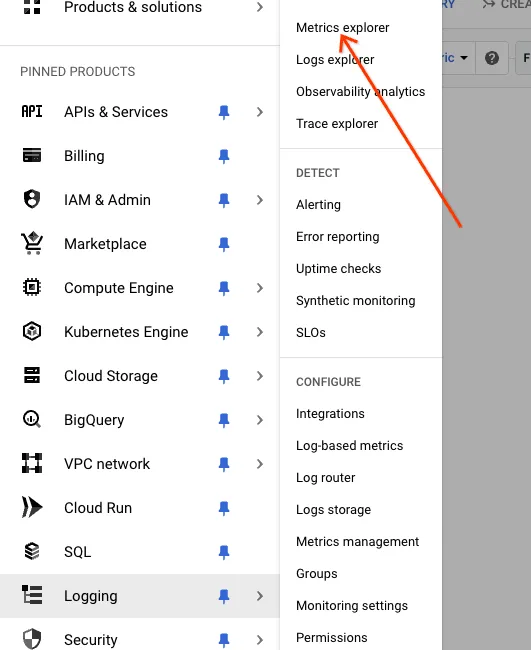Unpin APIs & Services from pinned products
The image size is (531, 650).
point(224,112)
